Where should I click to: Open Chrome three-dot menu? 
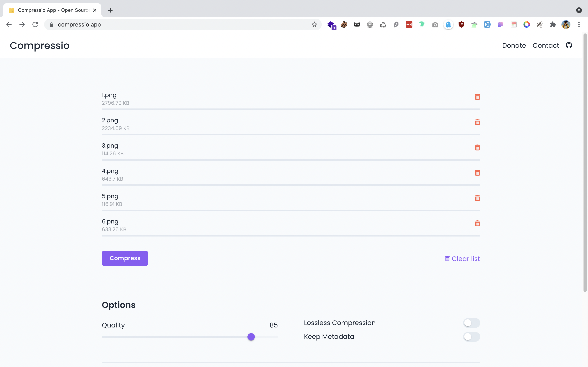pyautogui.click(x=579, y=24)
